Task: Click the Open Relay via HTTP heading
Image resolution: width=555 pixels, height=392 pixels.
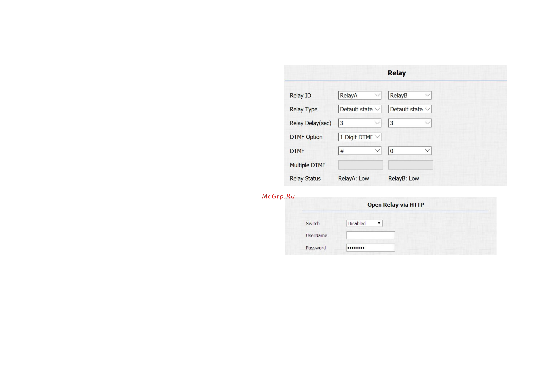Action: click(396, 205)
